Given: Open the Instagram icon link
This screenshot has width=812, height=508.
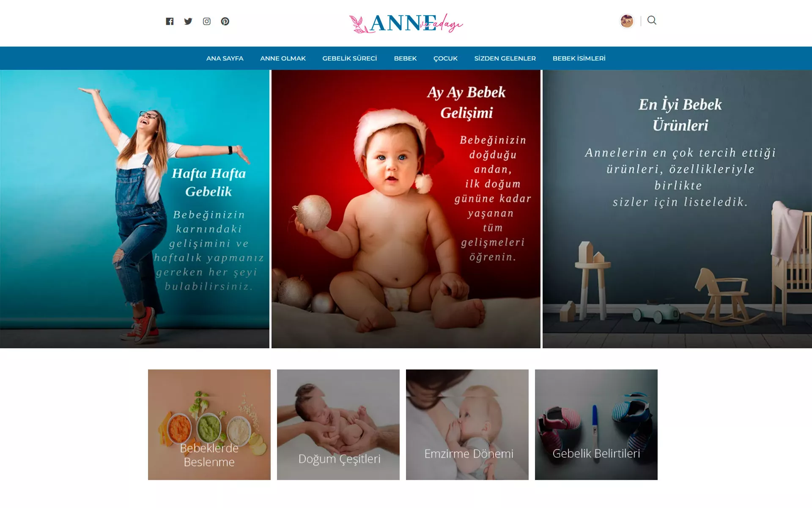Looking at the screenshot, I should pyautogui.click(x=207, y=21).
